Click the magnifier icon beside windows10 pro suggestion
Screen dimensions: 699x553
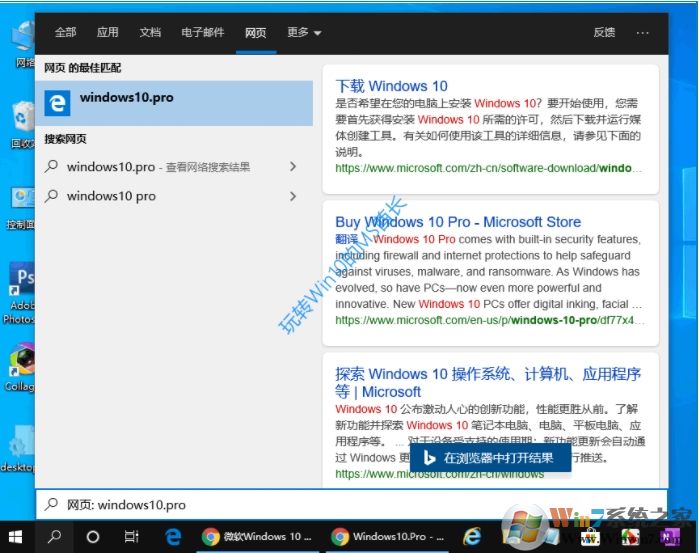tap(52, 196)
